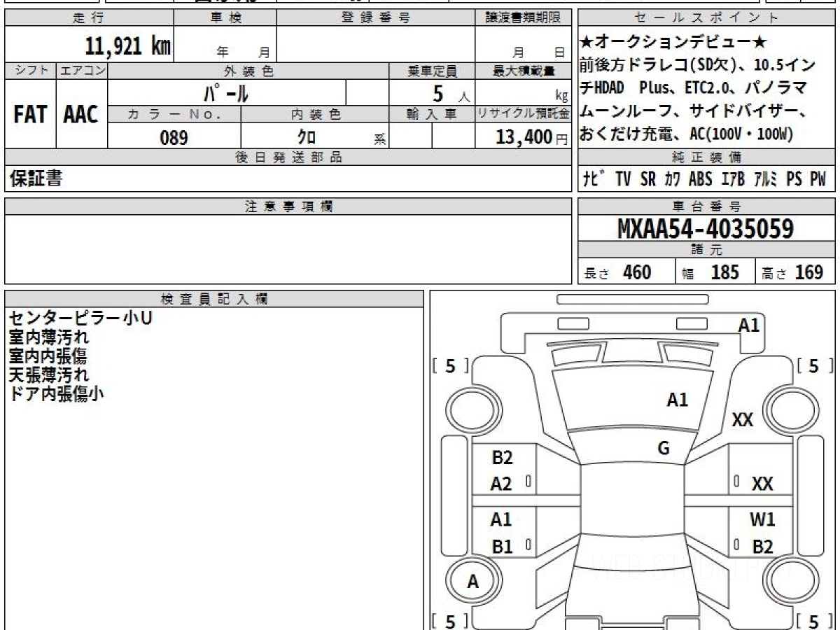Select the 車台番号 header
840x630 pixels.
(x=706, y=206)
